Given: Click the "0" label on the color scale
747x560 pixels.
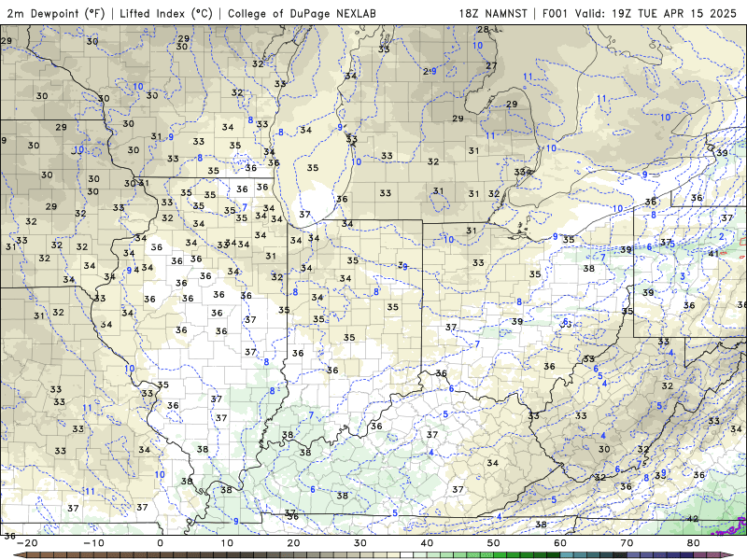Looking at the screenshot, I should 160,543.
